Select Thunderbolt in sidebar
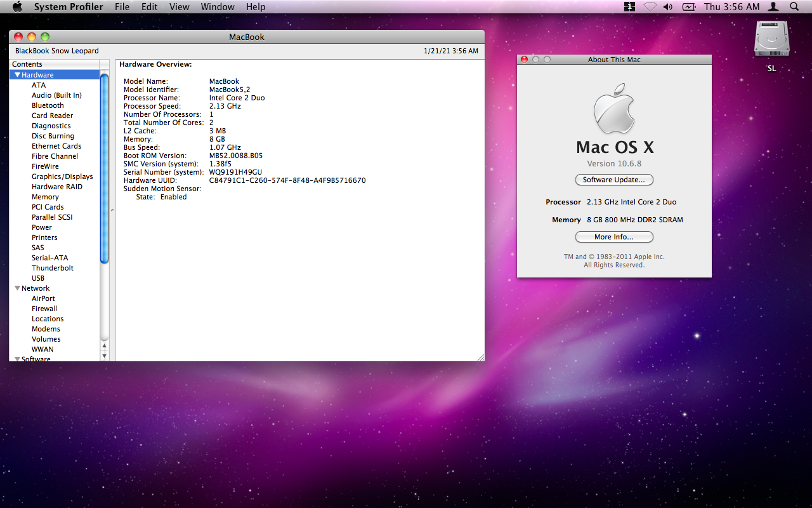The image size is (812, 508). tap(53, 268)
